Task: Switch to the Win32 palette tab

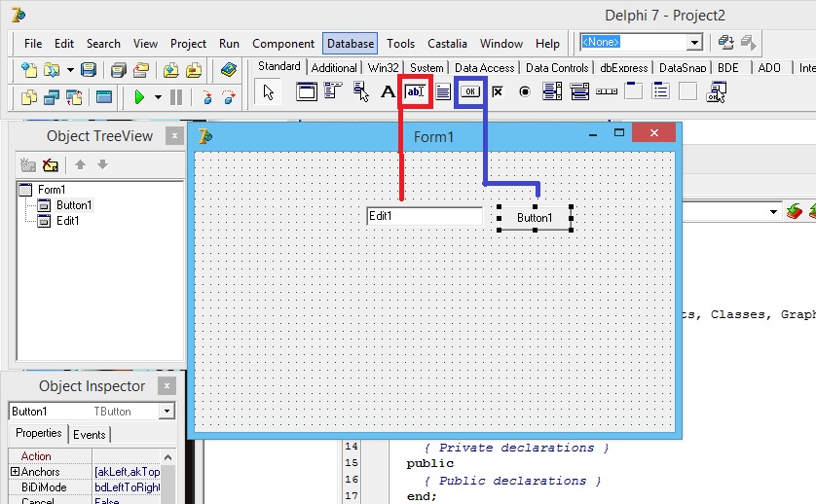Action: [383, 67]
